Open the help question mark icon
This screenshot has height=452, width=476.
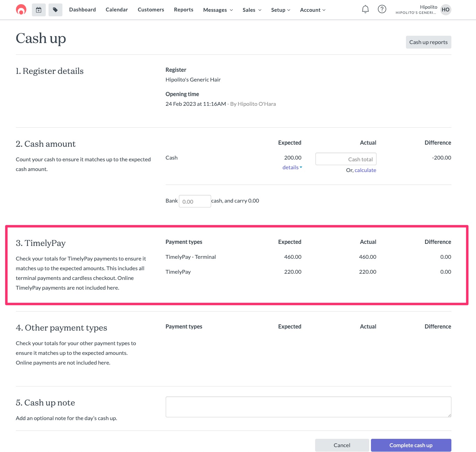(x=382, y=9)
